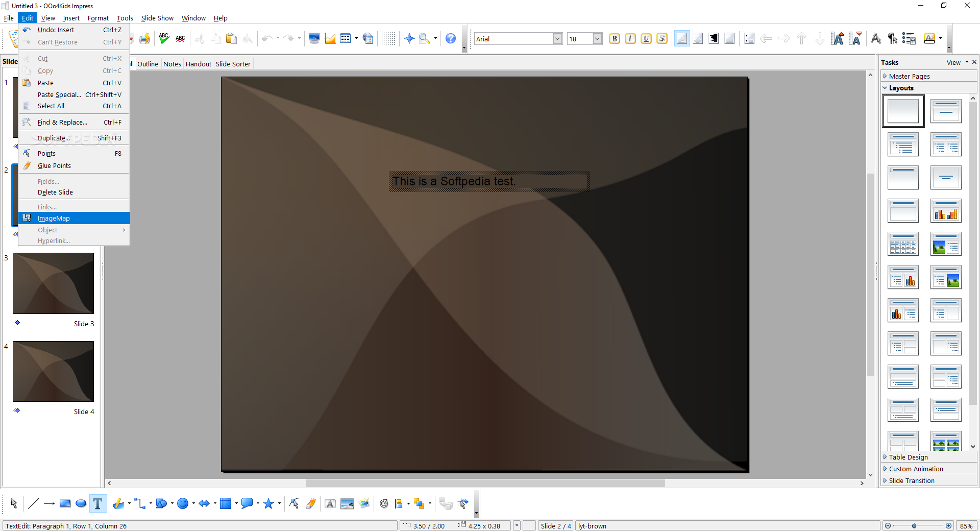Open the Character formatting icon
The image size is (980, 531).
pyautogui.click(x=876, y=38)
